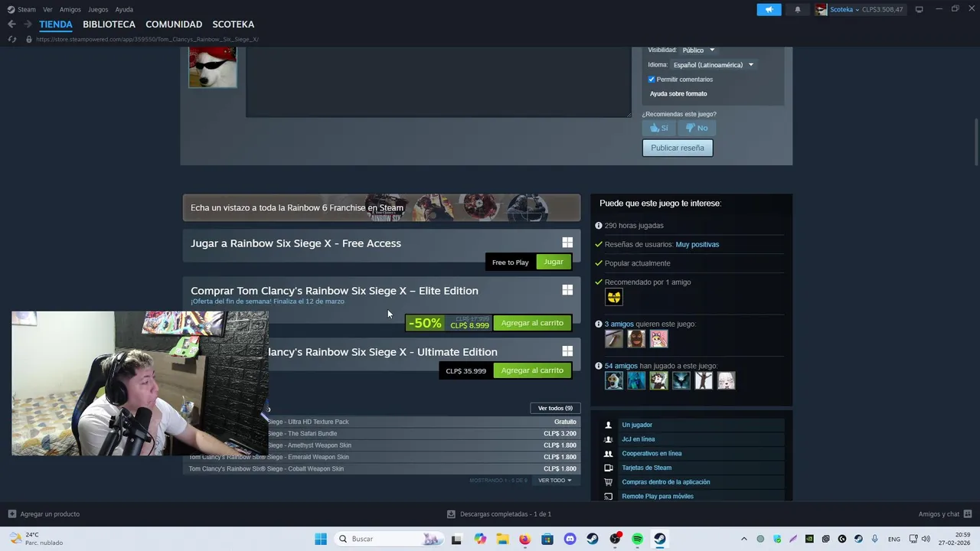Screen dimensions: 980x551
Task: Click the thumbs-down No recommendation button
Action: point(697,128)
